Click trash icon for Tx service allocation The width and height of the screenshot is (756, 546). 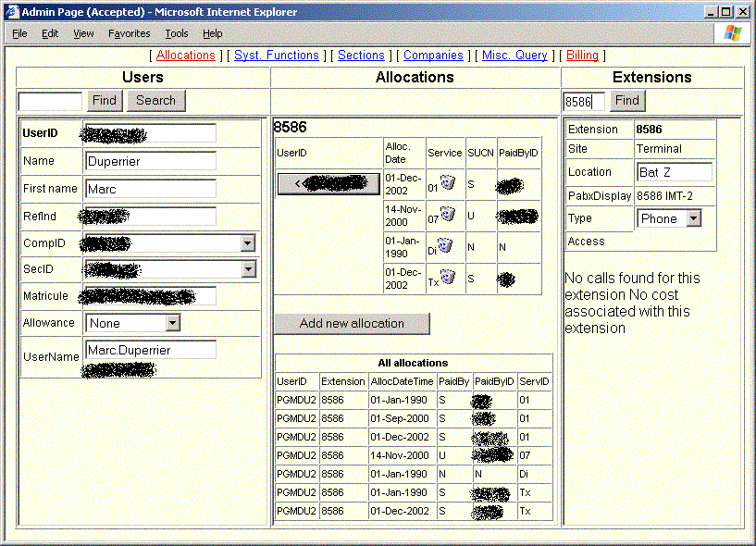click(448, 277)
